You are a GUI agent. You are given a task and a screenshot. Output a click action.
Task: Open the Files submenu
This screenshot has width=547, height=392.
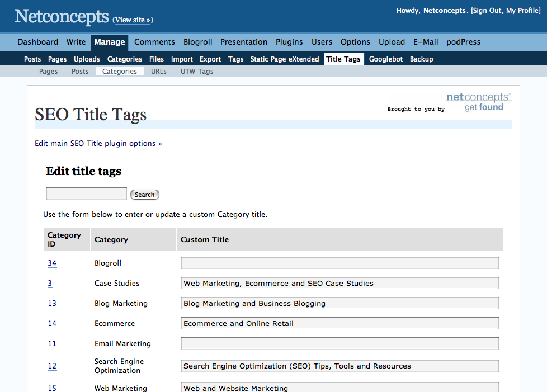[156, 59]
